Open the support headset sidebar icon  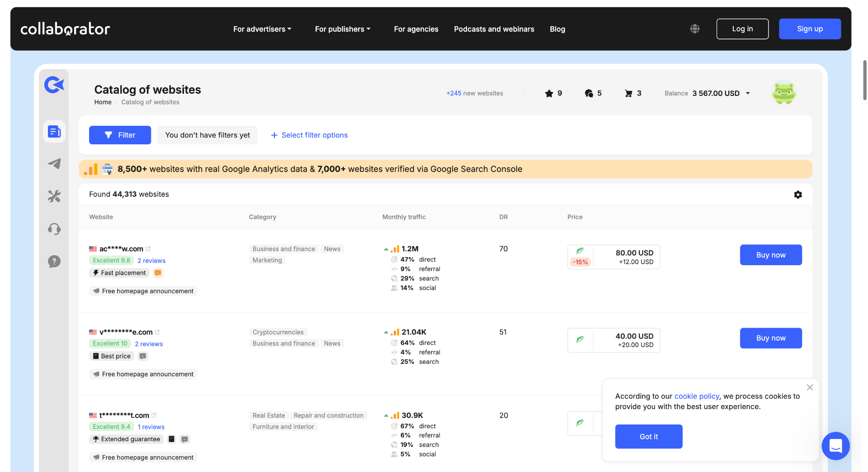[54, 229]
